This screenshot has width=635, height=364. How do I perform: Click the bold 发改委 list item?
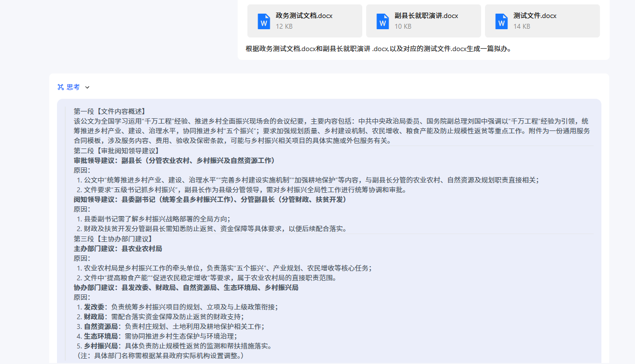pyautogui.click(x=94, y=307)
